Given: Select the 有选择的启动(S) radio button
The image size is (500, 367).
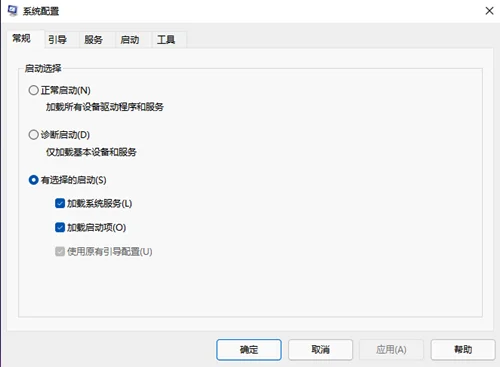Looking at the screenshot, I should (33, 180).
